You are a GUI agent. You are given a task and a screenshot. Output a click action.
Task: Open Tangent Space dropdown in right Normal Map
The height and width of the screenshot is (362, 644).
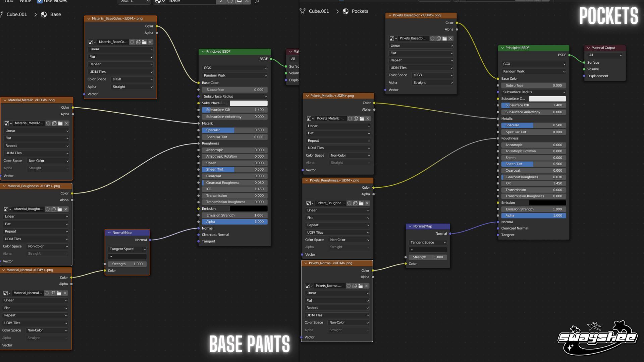pyautogui.click(x=428, y=242)
